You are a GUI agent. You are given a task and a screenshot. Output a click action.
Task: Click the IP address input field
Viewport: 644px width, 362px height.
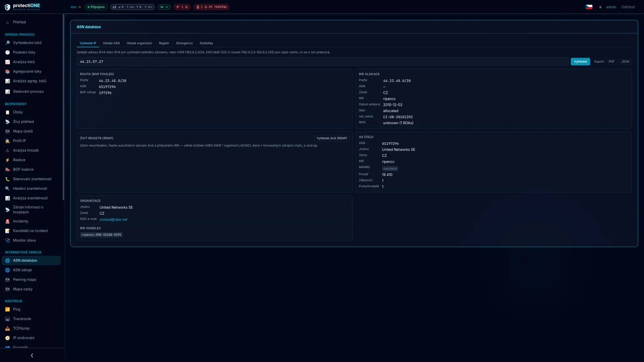(322, 62)
